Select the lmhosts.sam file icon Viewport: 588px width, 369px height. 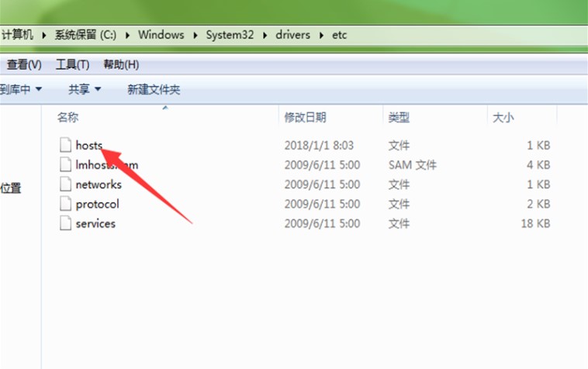tap(65, 164)
